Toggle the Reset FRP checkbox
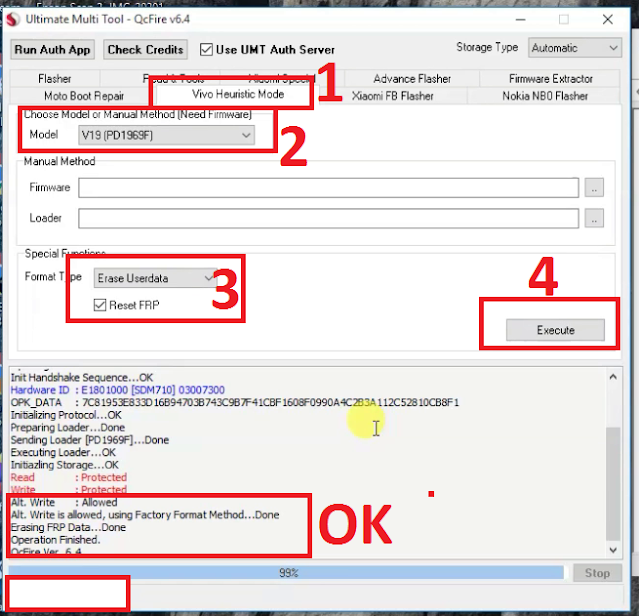Viewport: 639px width, 616px height. click(100, 305)
